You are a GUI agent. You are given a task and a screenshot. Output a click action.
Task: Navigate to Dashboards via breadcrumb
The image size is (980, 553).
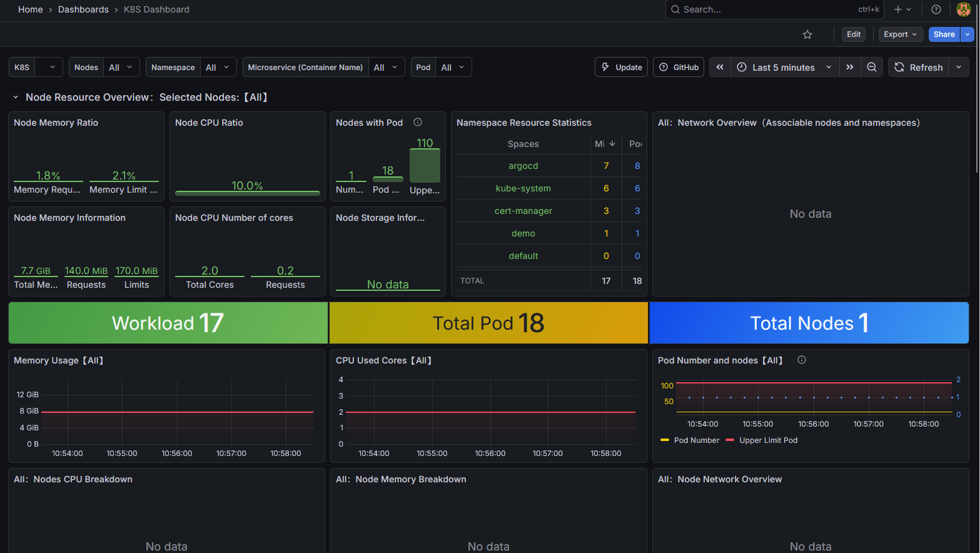coord(83,9)
